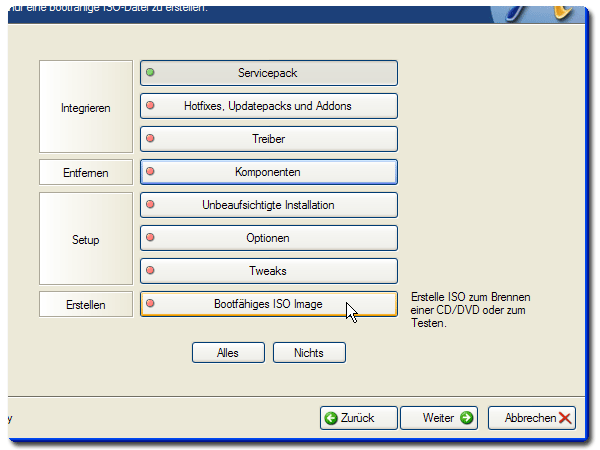Viewport: 600px width, 450px height.
Task: Enable the Optionen task
Action: (268, 238)
